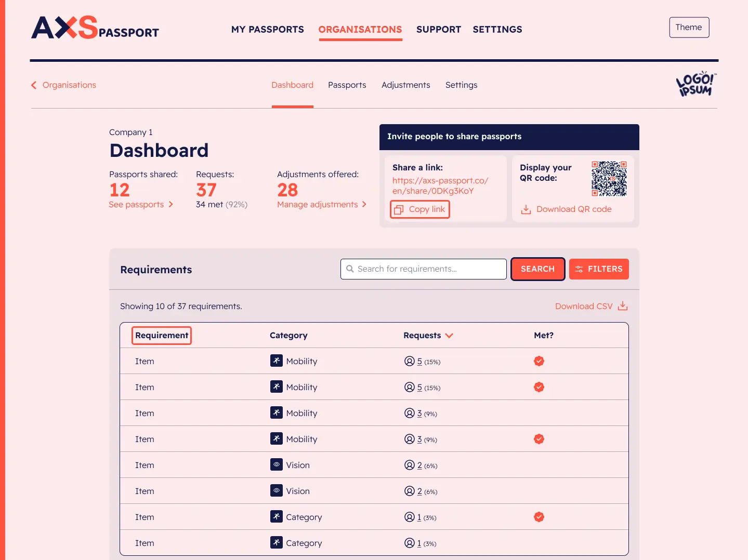The width and height of the screenshot is (748, 560).
Task: Click the SEARCH button
Action: click(x=538, y=269)
